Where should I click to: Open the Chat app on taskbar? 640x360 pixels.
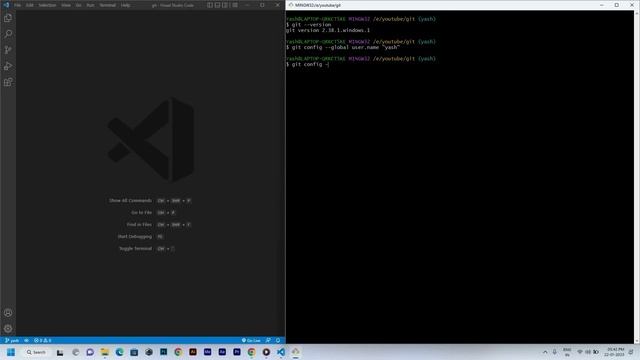tap(90, 352)
